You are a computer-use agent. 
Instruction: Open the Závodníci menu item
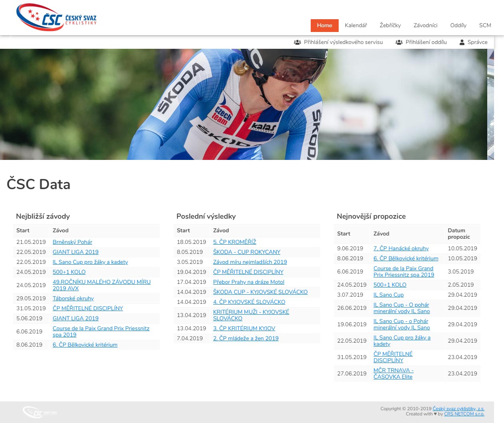pyautogui.click(x=425, y=25)
